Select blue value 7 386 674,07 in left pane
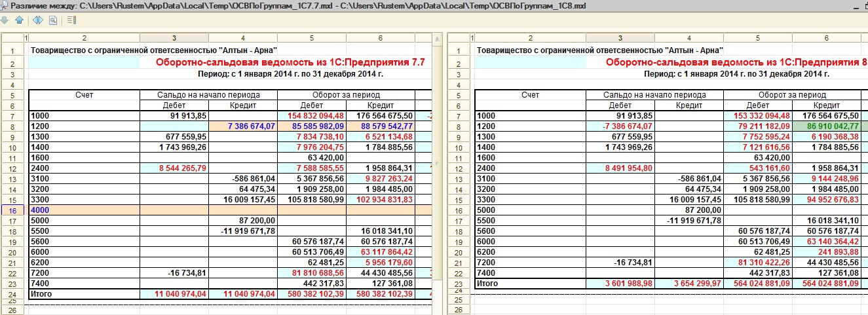This screenshot has height=315, width=868. [x=242, y=126]
